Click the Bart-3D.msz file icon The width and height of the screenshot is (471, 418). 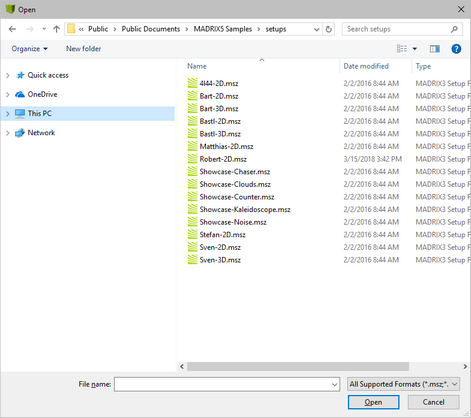click(x=192, y=108)
